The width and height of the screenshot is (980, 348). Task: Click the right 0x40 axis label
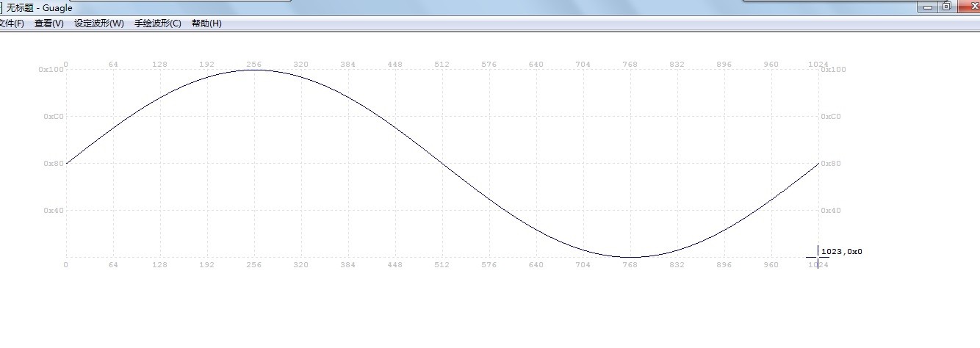tap(831, 210)
